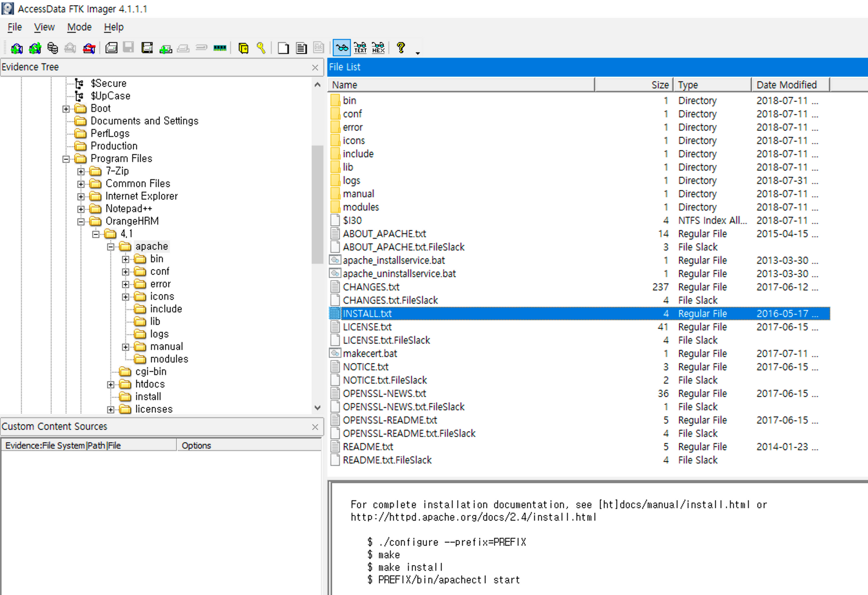
Task: Expand the Notepad++ folder node
Action: pyautogui.click(x=81, y=209)
